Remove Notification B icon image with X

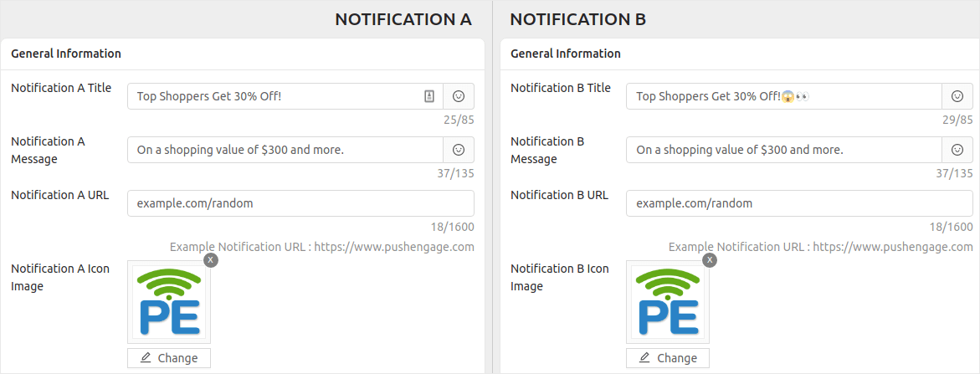pyautogui.click(x=710, y=259)
